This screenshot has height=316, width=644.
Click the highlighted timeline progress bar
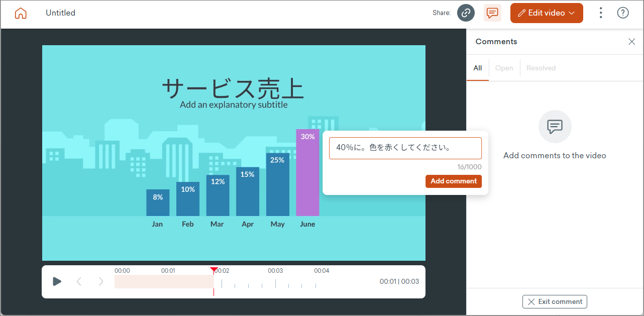(x=164, y=282)
